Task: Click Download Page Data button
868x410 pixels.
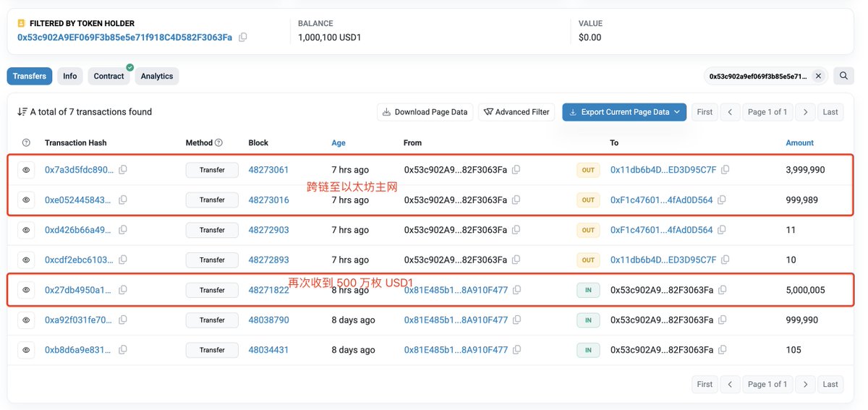Action: coord(425,112)
